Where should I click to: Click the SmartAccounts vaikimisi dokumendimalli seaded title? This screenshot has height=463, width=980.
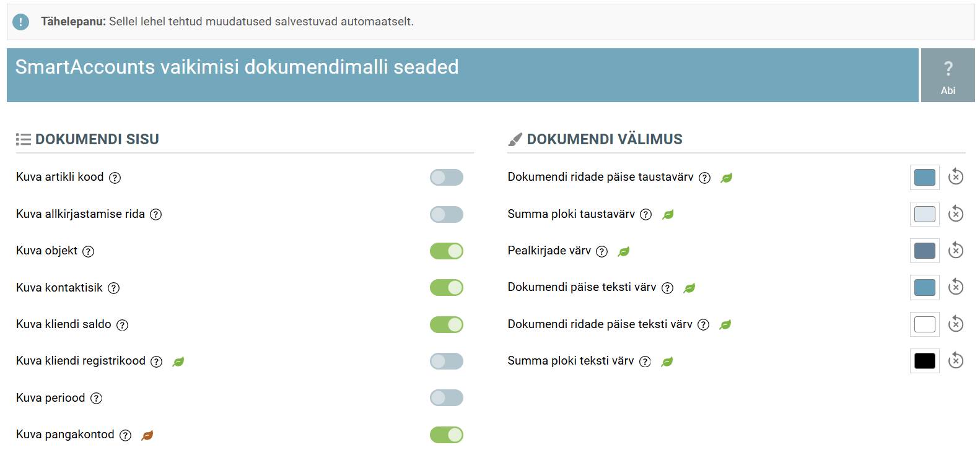click(x=237, y=67)
